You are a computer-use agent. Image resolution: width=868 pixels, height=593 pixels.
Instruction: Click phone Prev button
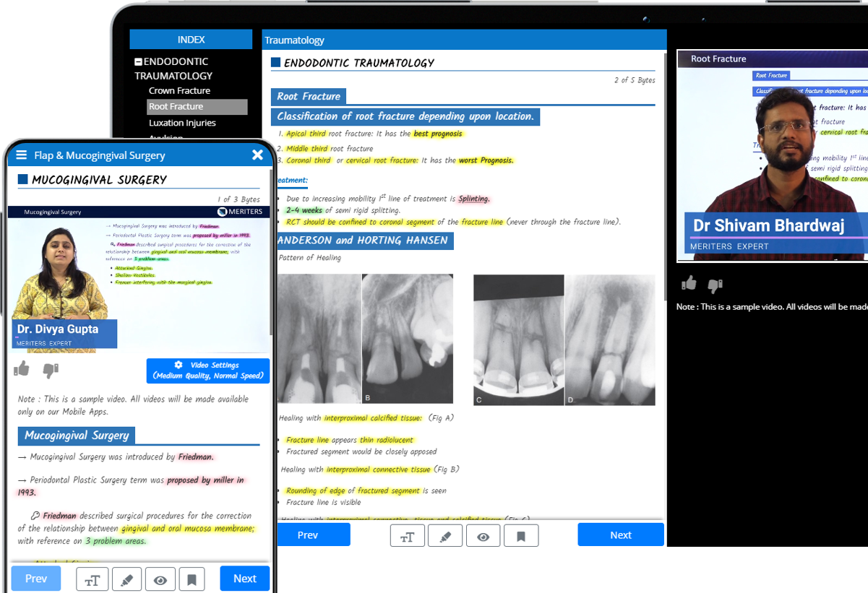[x=36, y=579]
